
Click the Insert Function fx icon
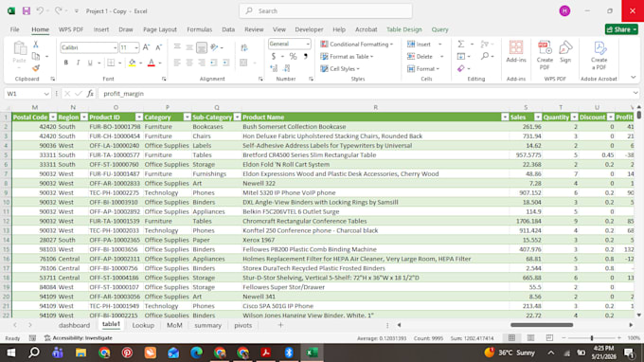pos(90,94)
